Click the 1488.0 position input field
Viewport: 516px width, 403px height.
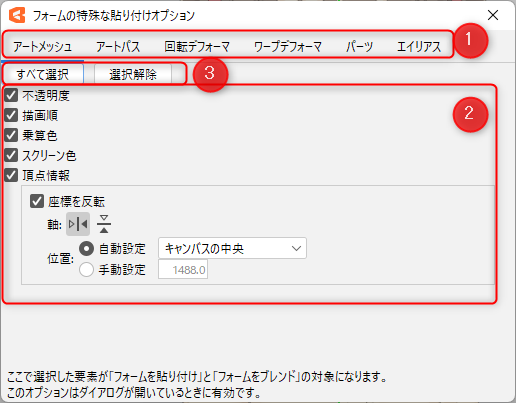[x=183, y=269]
